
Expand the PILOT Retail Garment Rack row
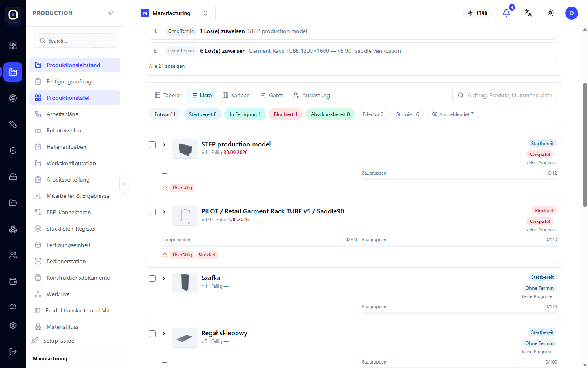point(164,212)
